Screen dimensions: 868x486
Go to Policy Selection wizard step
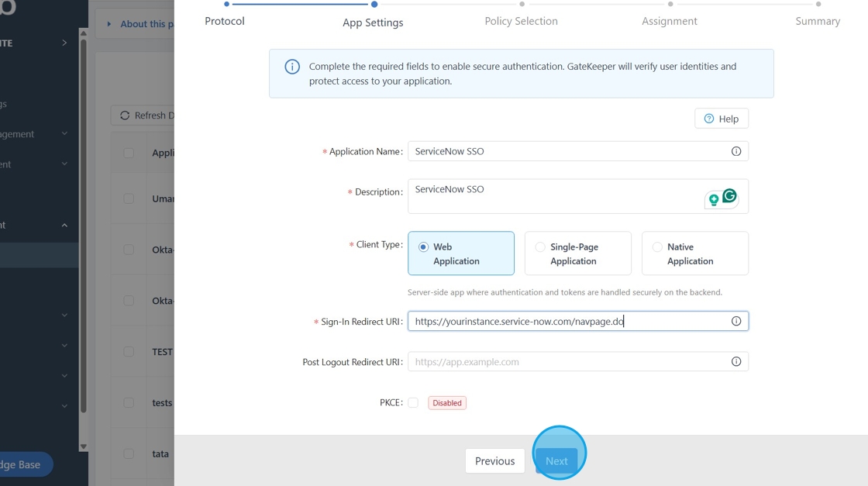[x=522, y=21]
